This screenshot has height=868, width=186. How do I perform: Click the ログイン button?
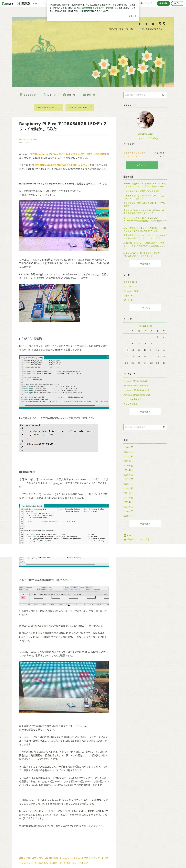coord(178,3)
